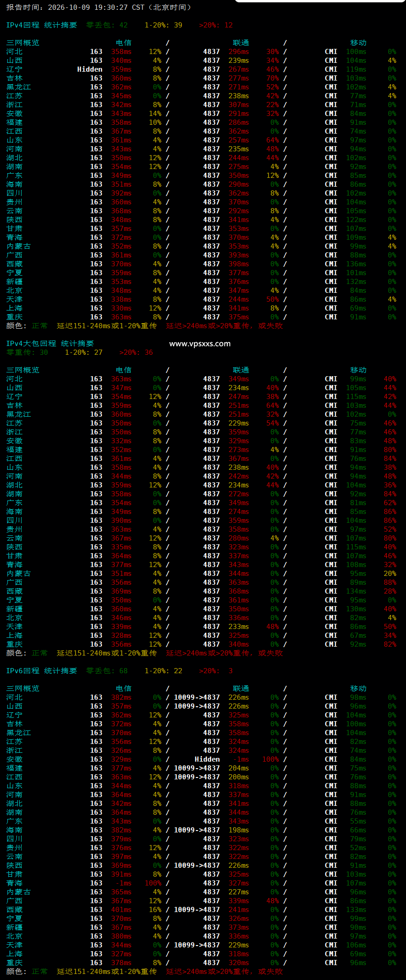Click '136ms' in IPv4回程 西藏 row
406x980 pixels.
click(356, 264)
